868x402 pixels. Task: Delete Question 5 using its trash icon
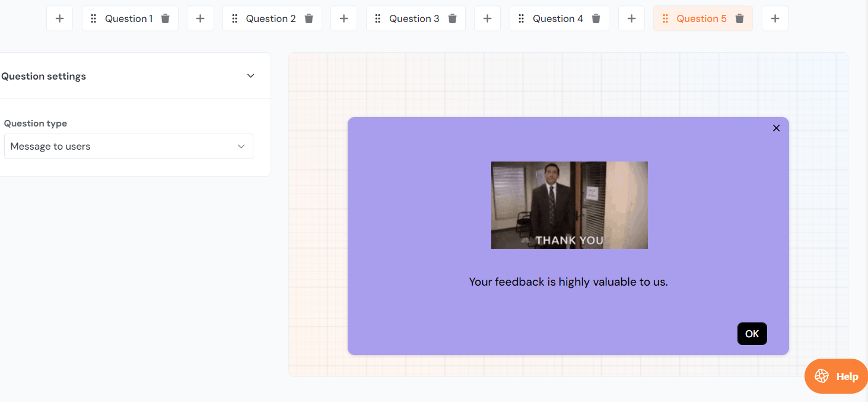click(x=739, y=18)
